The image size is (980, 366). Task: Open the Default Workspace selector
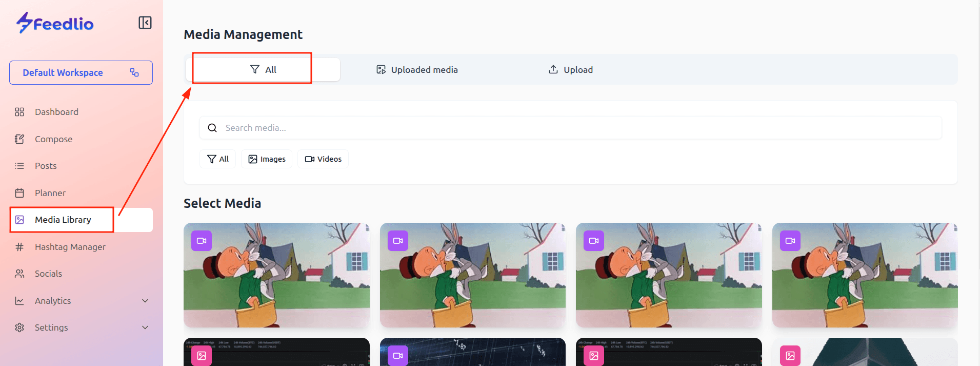(63, 72)
